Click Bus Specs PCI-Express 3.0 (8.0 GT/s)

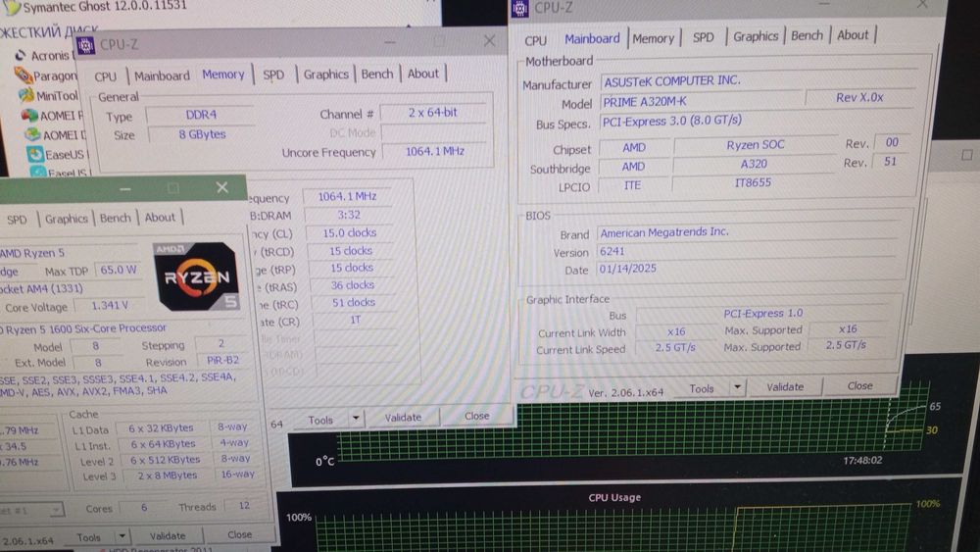click(x=757, y=120)
